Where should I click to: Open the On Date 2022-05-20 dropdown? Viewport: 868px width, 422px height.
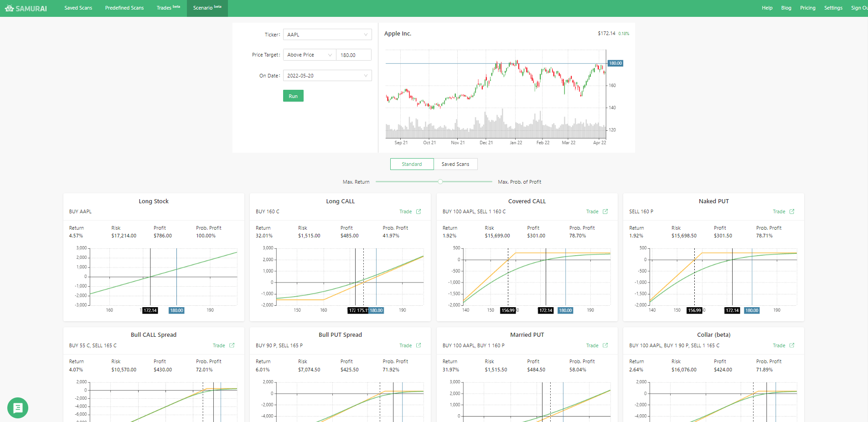click(x=327, y=76)
